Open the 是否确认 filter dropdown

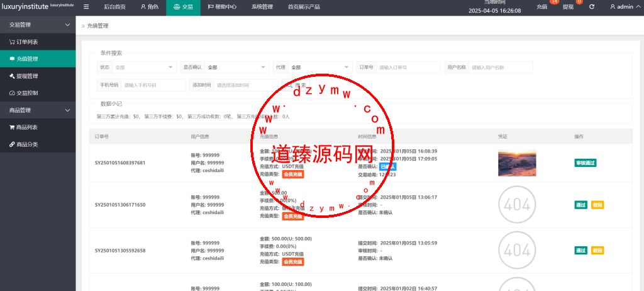click(x=237, y=67)
